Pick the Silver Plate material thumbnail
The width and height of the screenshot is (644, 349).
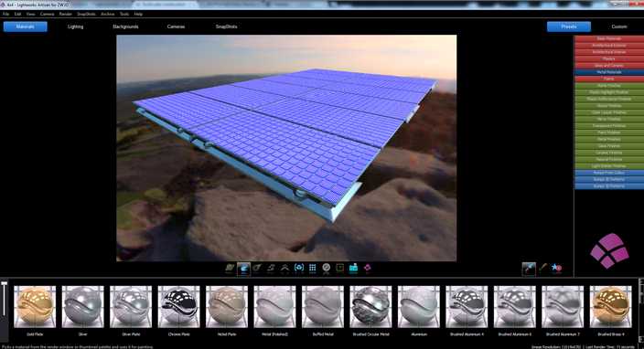(x=131, y=307)
